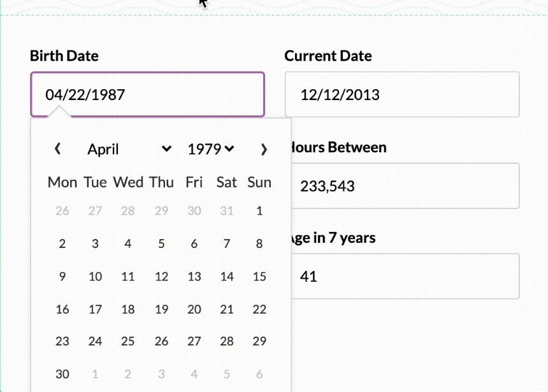Pick April 28 on the calendar
This screenshot has height=392, width=548.
click(227, 342)
